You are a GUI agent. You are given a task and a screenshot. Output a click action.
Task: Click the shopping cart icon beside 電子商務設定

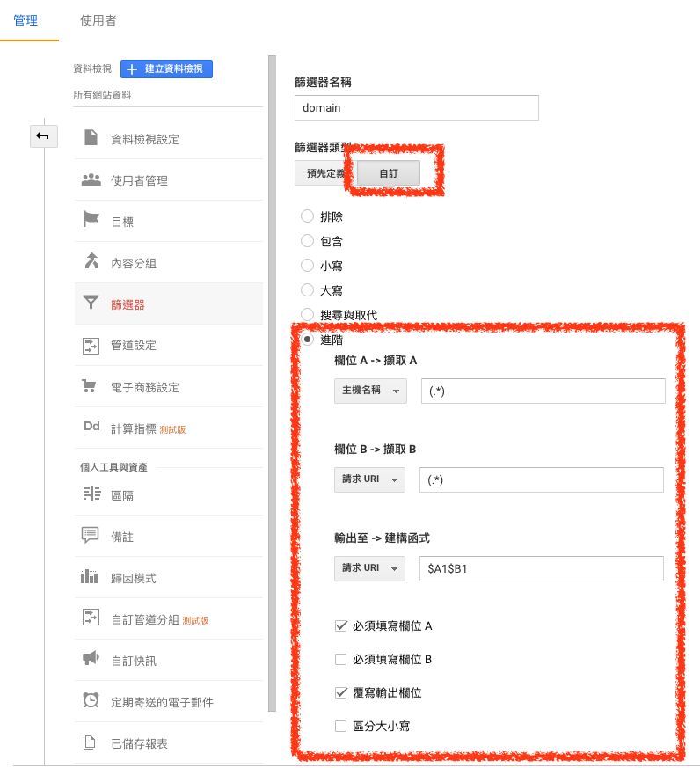[89, 386]
